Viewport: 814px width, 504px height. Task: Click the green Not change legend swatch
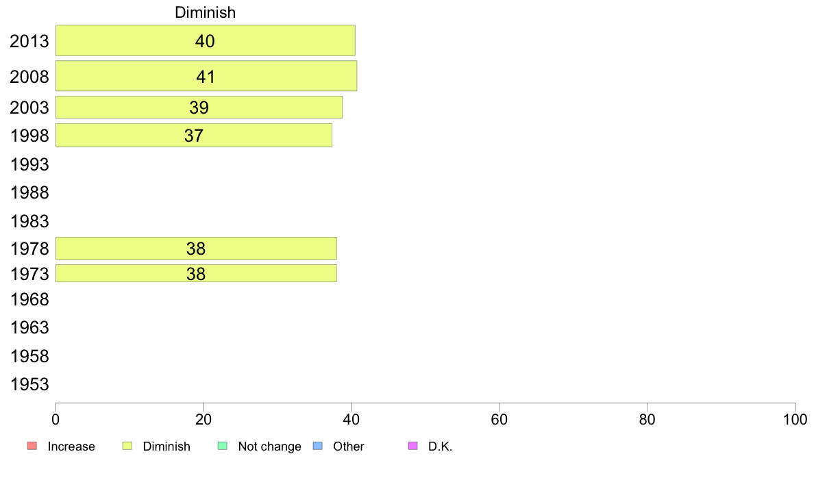[222, 446]
